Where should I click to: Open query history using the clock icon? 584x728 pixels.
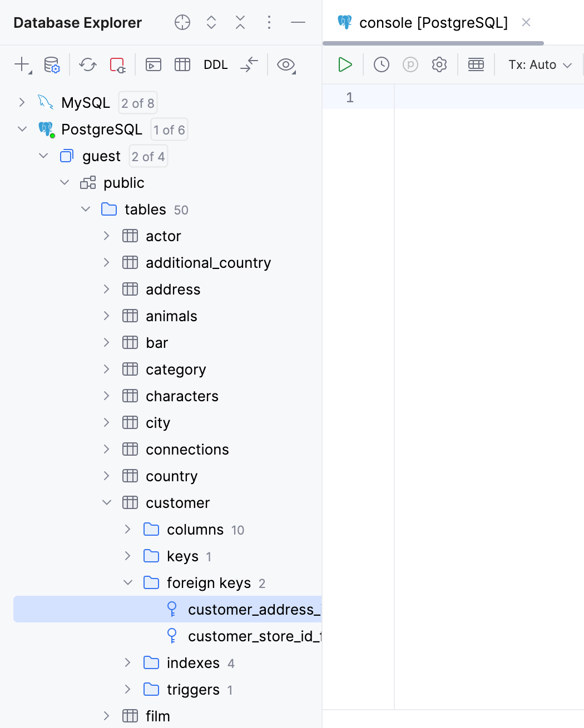[381, 64]
